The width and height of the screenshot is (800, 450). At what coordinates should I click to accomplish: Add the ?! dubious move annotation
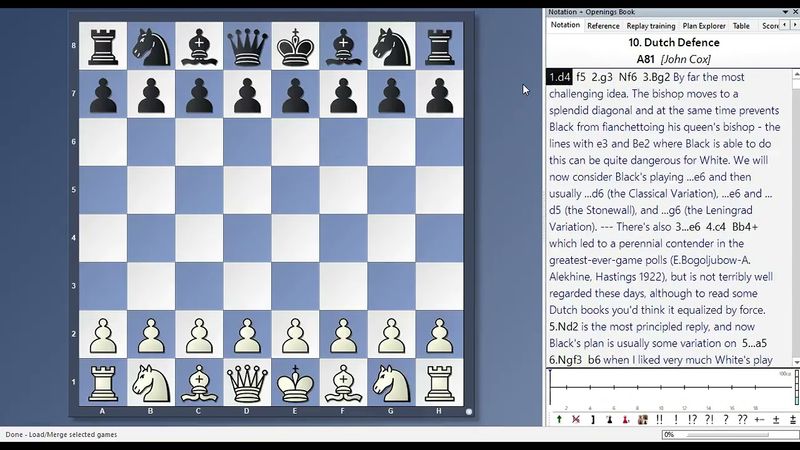[709, 420]
